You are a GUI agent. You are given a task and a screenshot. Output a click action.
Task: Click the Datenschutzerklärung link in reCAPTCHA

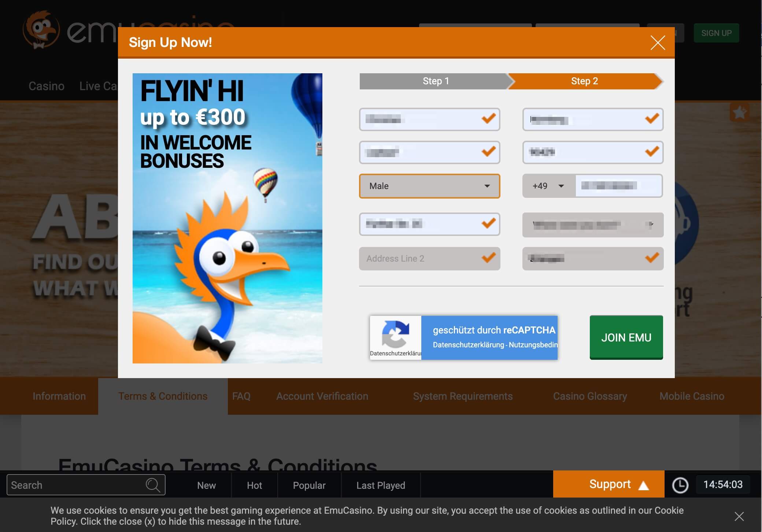[468, 345]
